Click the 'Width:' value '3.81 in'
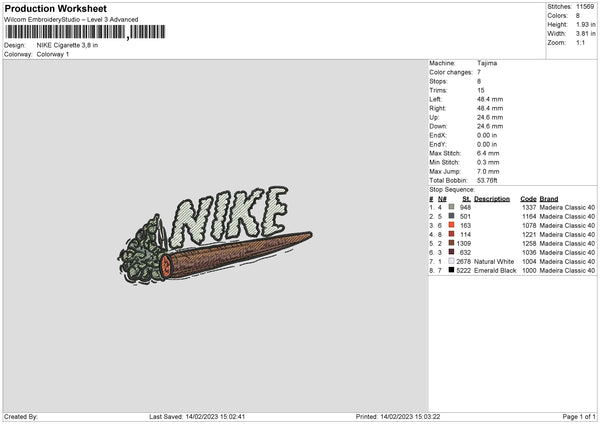Screen dimensions: 600x424 585,34
